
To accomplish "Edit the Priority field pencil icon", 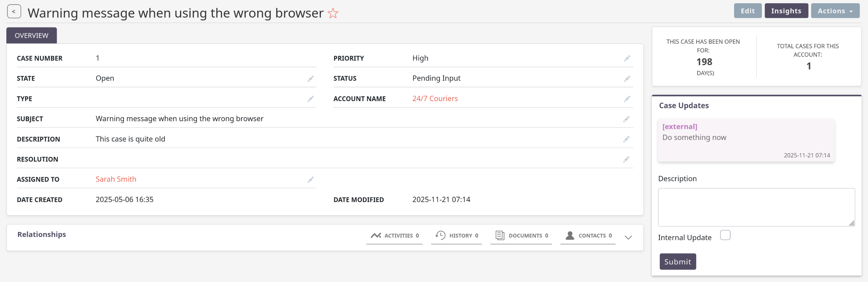I will (x=627, y=59).
